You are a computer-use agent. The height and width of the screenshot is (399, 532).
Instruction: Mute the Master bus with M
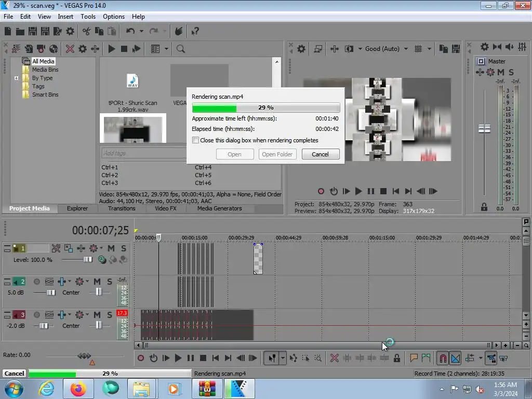click(501, 72)
